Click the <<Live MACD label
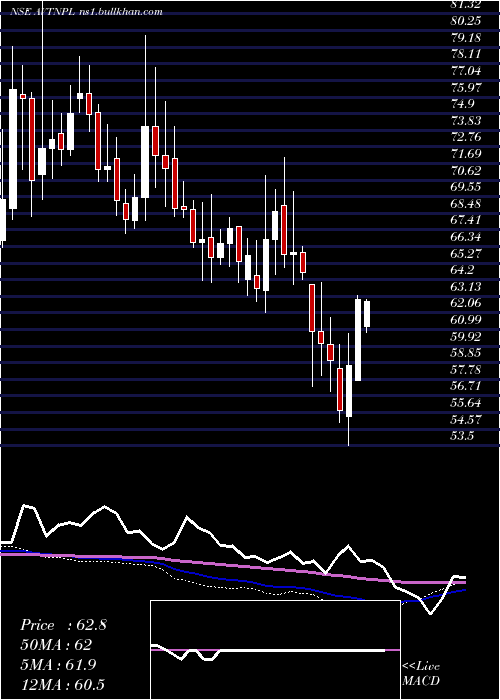This screenshot has width=500, height=700. (x=421, y=674)
